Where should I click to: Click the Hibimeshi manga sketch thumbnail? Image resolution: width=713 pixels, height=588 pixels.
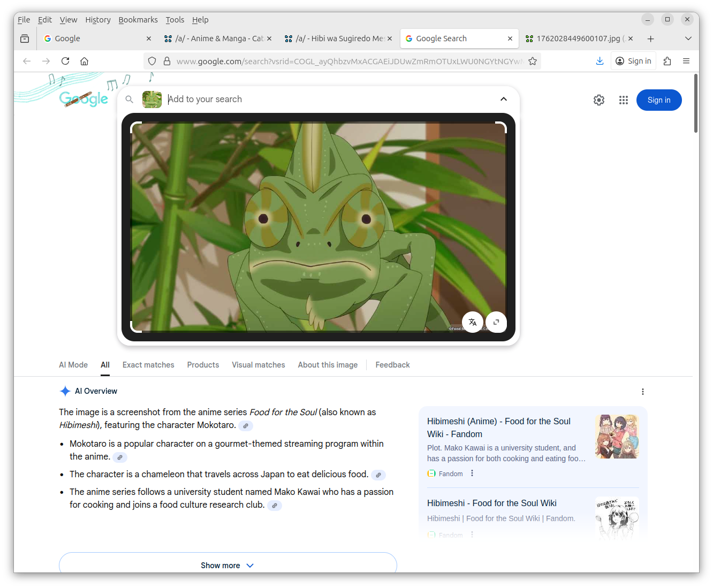point(617,518)
